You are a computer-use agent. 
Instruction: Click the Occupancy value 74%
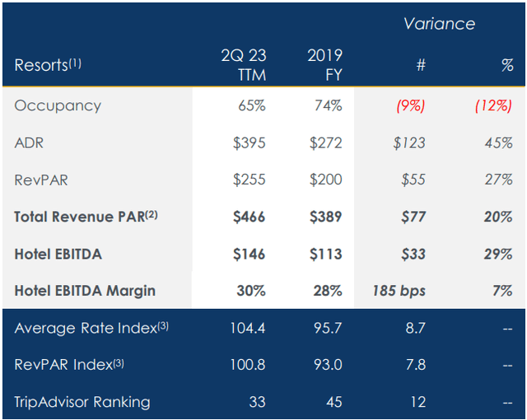pos(329,105)
